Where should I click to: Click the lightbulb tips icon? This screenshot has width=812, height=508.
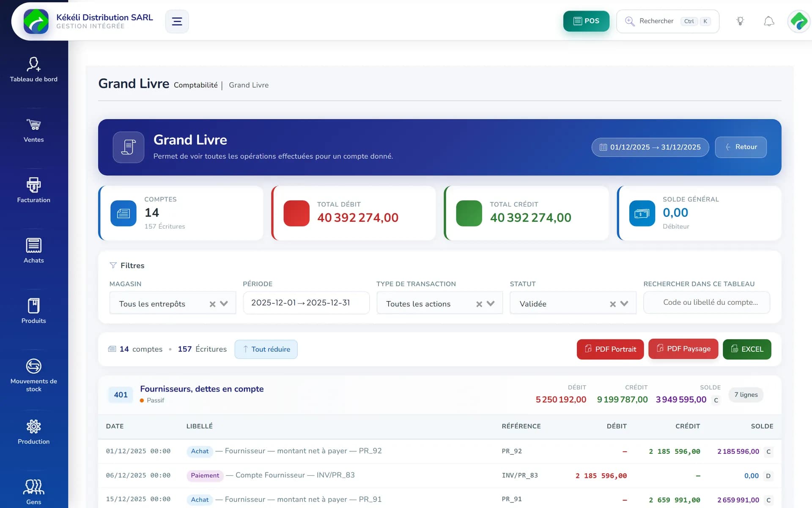[740, 21]
